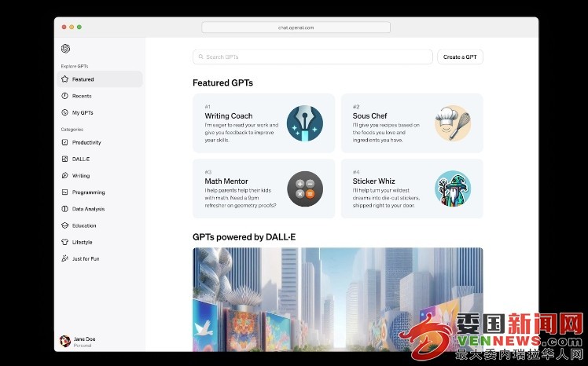The width and height of the screenshot is (588, 366).
Task: Click the Explore GPTs sidebar heading
Action: 75,66
